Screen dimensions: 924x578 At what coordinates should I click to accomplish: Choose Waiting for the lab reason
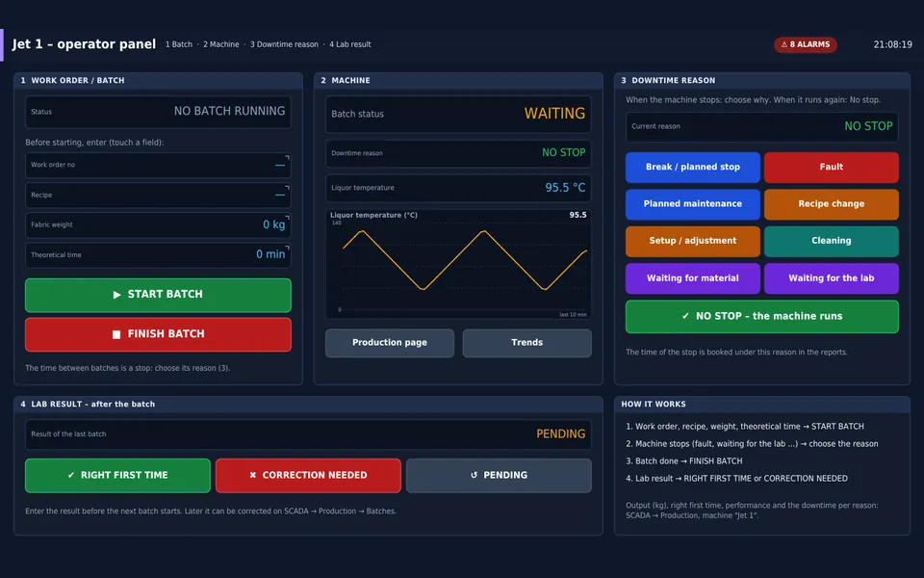coord(832,278)
